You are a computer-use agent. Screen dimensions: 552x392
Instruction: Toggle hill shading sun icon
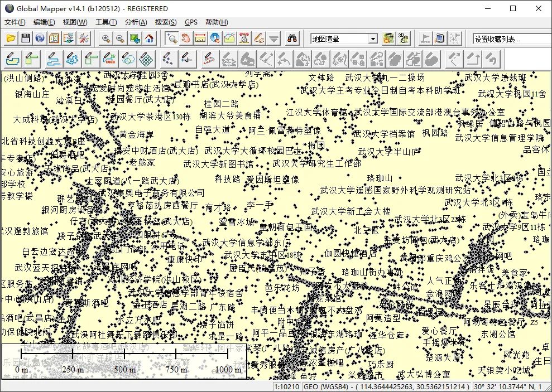pyautogui.click(x=388, y=38)
